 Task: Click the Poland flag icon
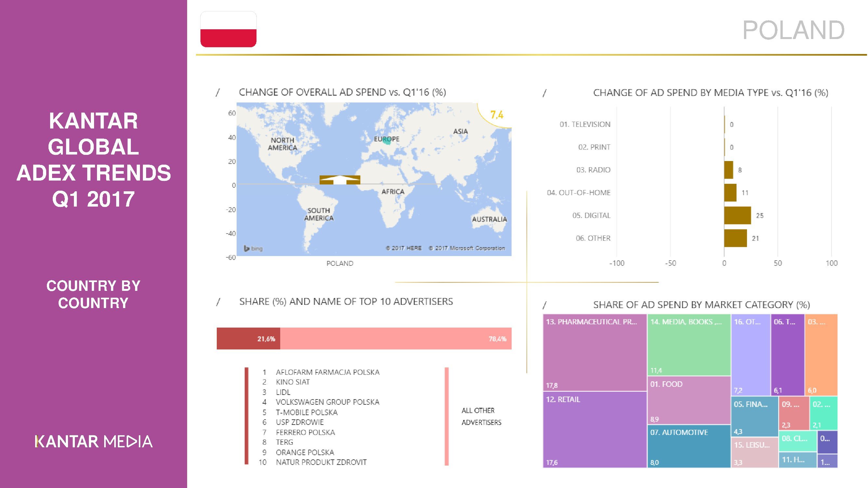(228, 29)
